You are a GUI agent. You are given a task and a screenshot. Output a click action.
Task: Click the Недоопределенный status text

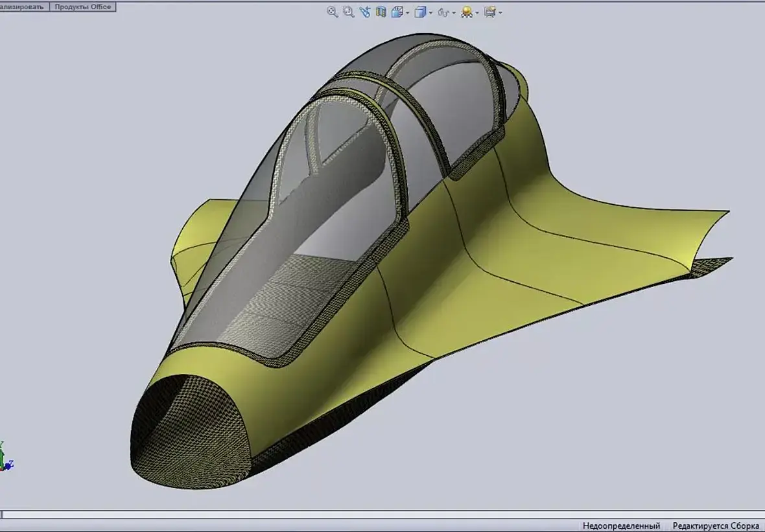[621, 526]
